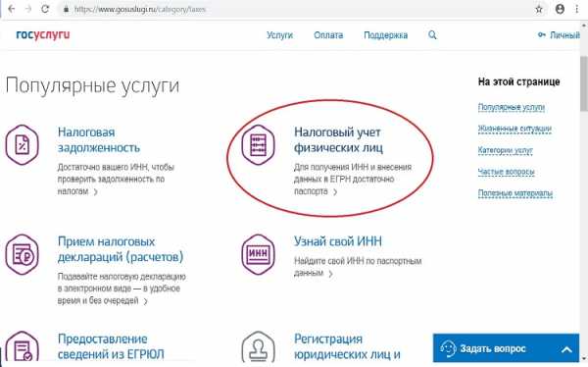This screenshot has height=367, width=588.
Task: Jump to Популярные услуги in page sidebar
Action: click(512, 107)
